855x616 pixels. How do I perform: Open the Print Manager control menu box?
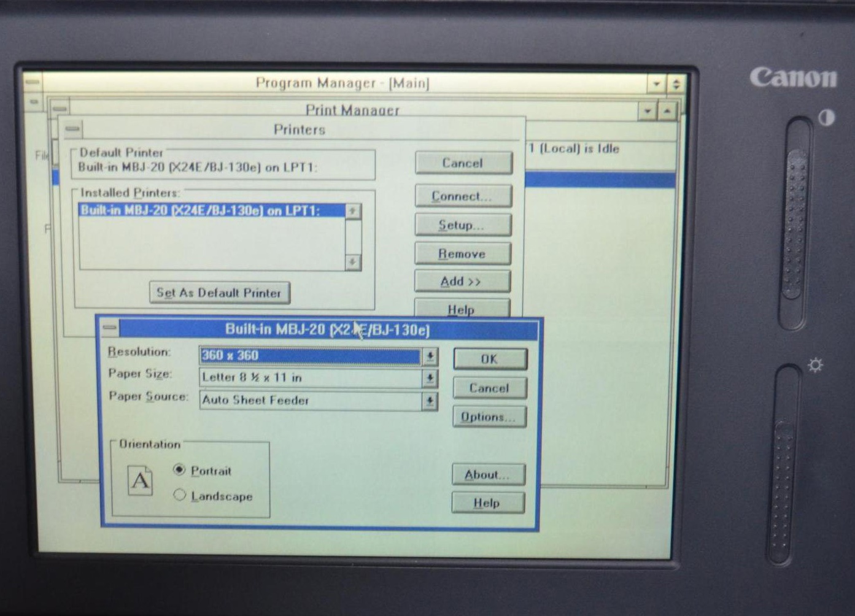click(59, 109)
